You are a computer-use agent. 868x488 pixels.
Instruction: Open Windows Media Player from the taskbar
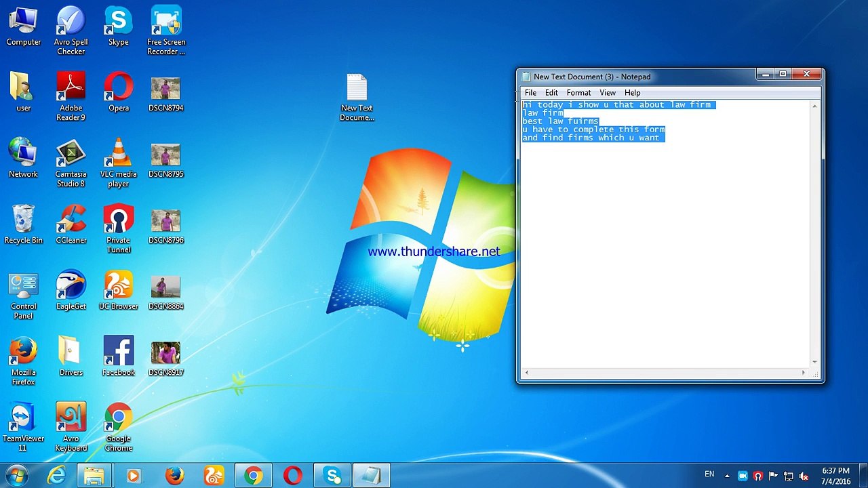coord(134,476)
